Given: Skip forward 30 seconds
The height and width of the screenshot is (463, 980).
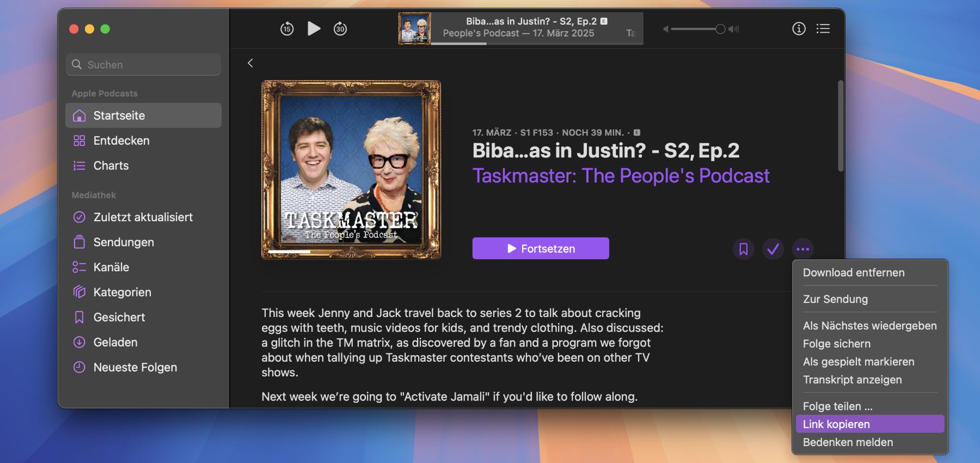Looking at the screenshot, I should coord(340,29).
